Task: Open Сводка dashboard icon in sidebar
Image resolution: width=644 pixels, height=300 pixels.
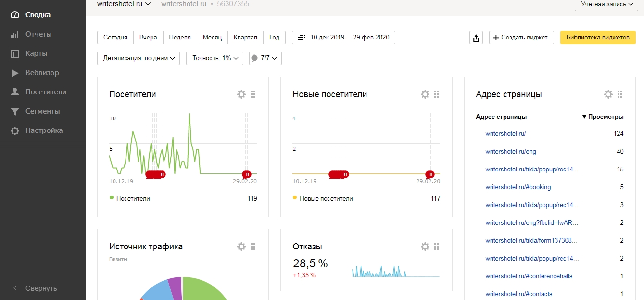Action: 15,15
